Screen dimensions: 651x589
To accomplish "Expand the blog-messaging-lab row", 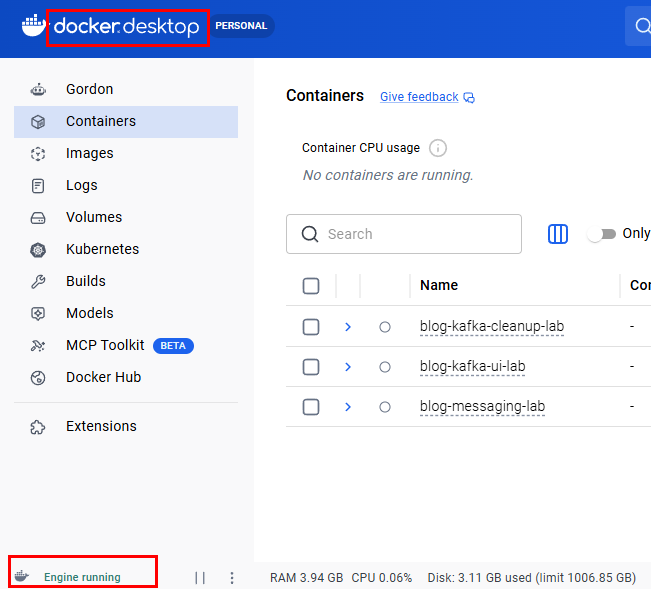I will click(x=348, y=407).
